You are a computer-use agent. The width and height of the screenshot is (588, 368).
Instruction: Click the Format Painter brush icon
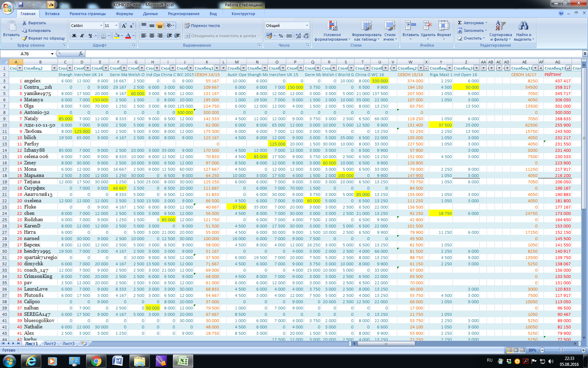(x=24, y=38)
